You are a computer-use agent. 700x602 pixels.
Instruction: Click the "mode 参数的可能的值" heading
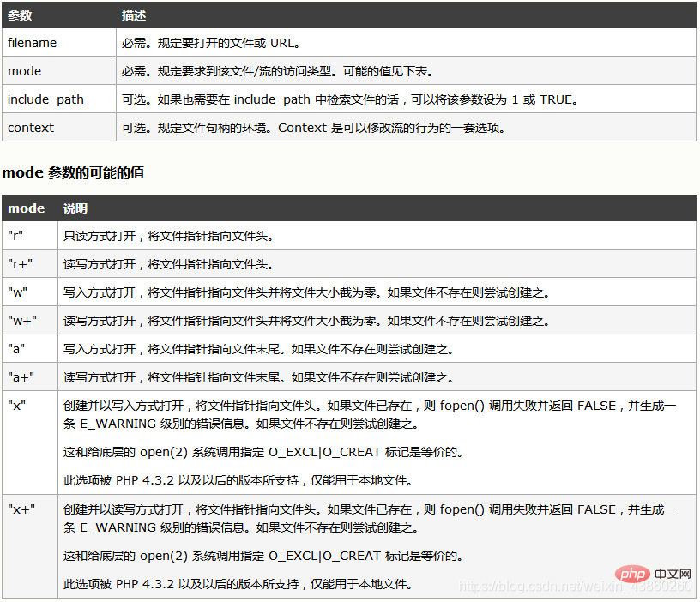point(73,172)
